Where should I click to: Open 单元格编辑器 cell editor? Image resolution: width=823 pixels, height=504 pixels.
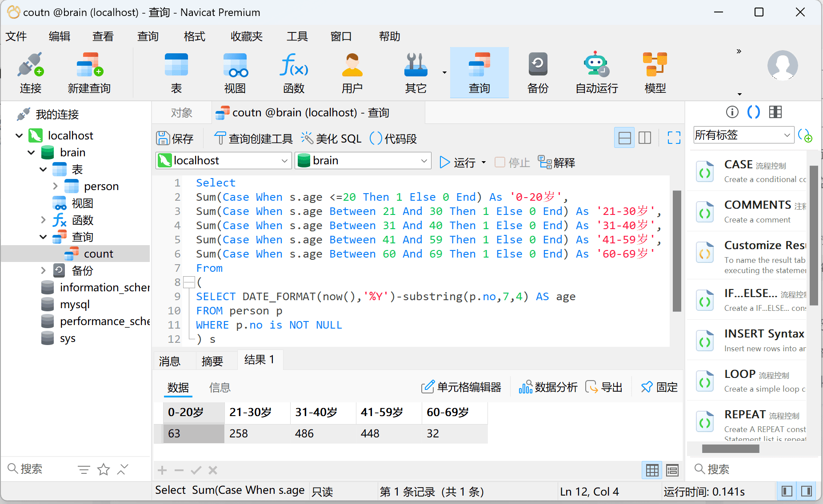[x=461, y=387]
